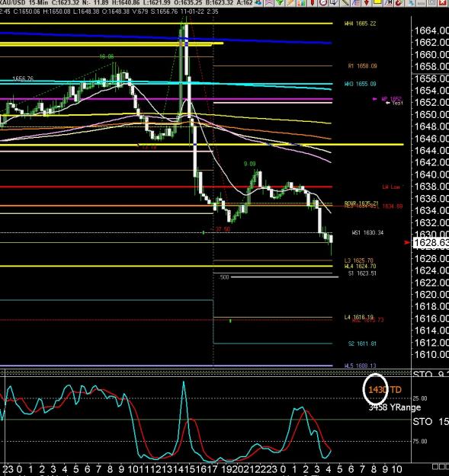Click the XAU/USD 15-Min chart title
449x476 pixels.
click(24, 3)
